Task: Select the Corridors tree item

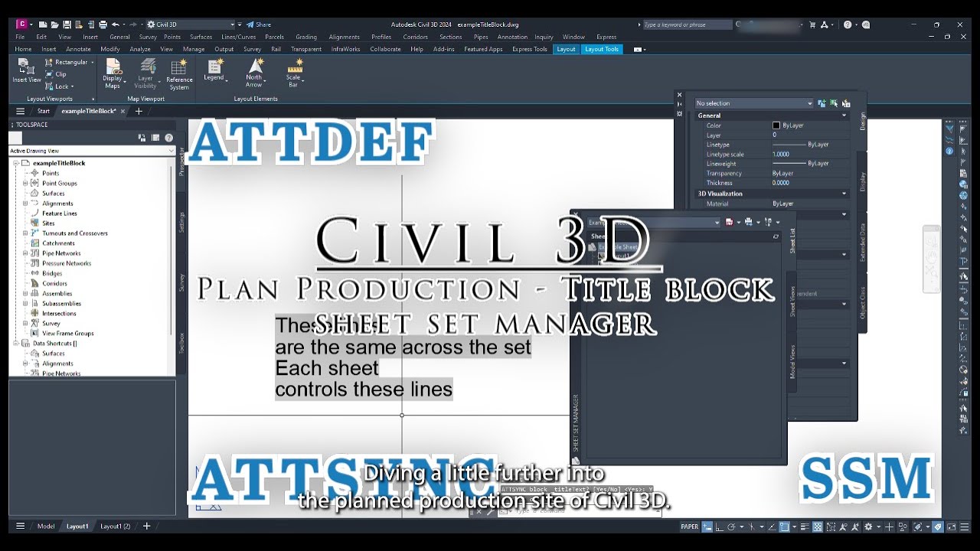Action: (54, 283)
